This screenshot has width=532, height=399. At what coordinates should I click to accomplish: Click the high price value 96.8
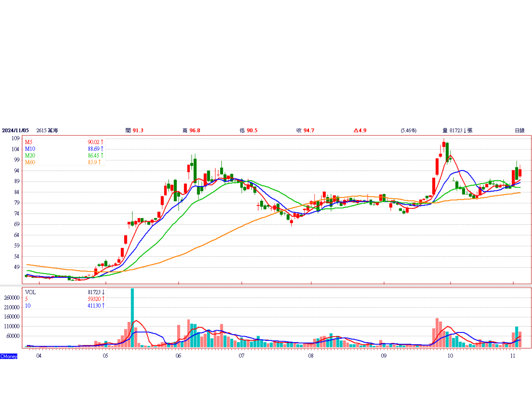195,130
